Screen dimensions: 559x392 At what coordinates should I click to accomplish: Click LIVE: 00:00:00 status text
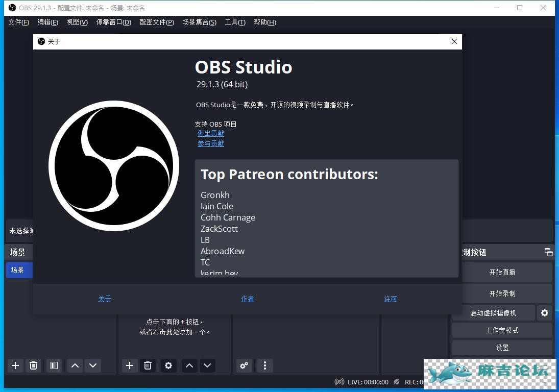tap(368, 382)
